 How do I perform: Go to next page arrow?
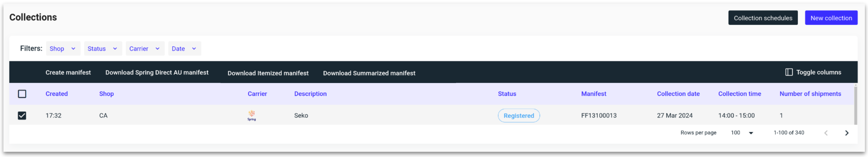(847, 133)
